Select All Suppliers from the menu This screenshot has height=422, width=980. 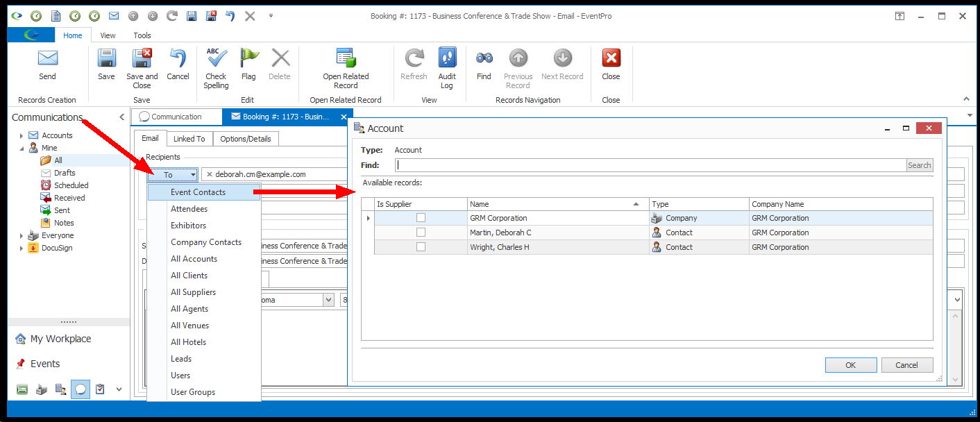pyautogui.click(x=205, y=292)
